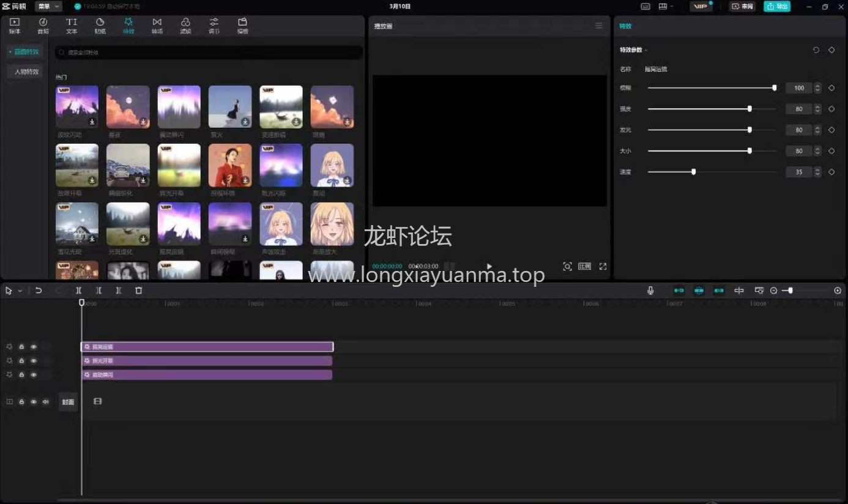Screen dimensions: 848x504
Task: Reset the effect parameters
Action: pos(816,50)
